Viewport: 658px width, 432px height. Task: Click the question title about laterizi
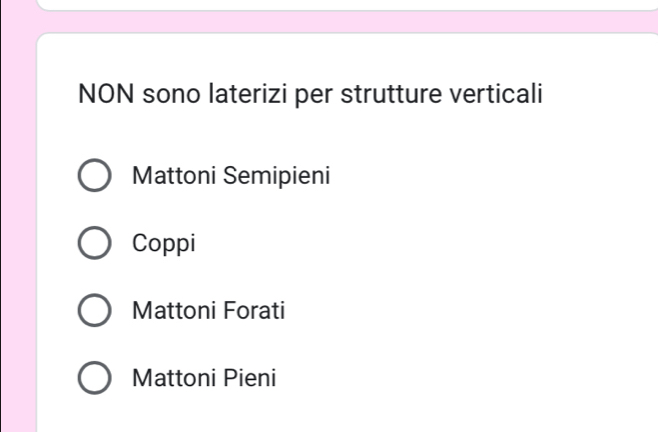coord(310,96)
